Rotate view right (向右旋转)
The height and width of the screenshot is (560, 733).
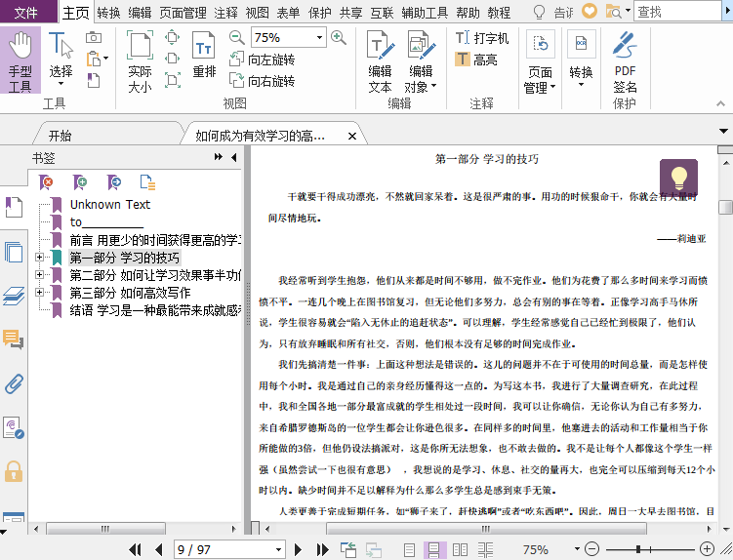click(x=263, y=81)
